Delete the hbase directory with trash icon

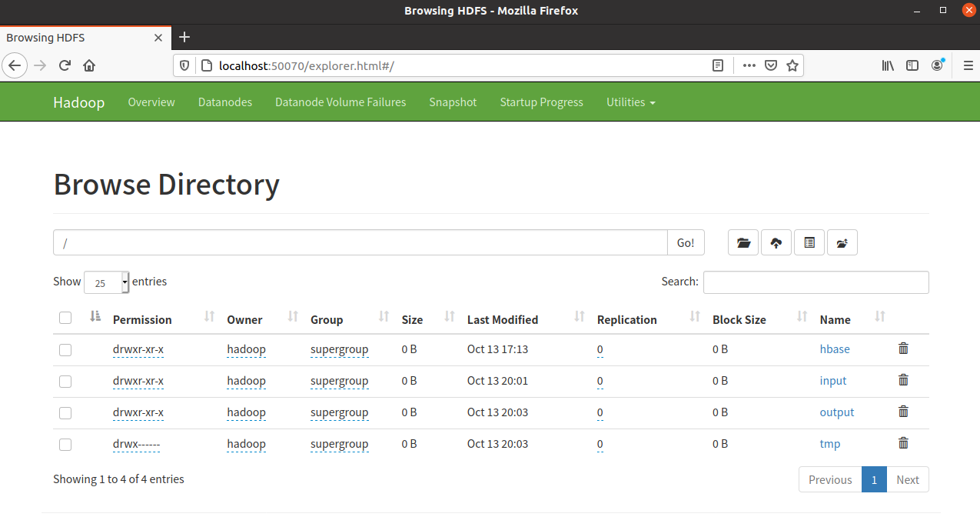[903, 349]
